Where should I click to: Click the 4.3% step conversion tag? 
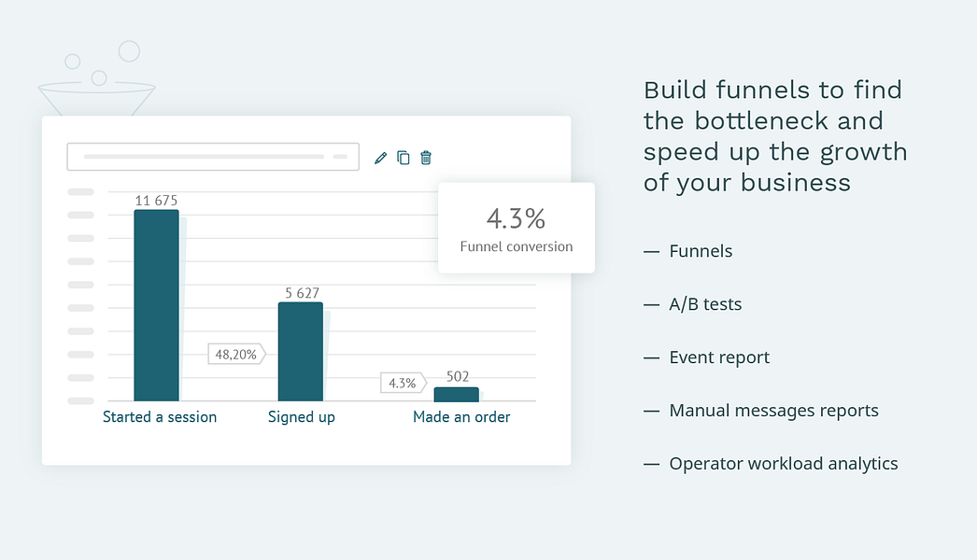(x=404, y=383)
